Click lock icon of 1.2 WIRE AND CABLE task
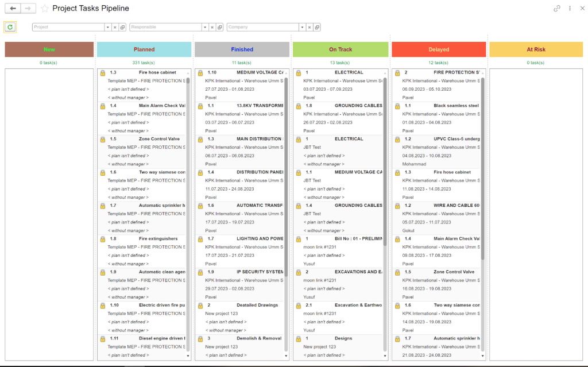Screen dimensions: 588x367 point(397,206)
